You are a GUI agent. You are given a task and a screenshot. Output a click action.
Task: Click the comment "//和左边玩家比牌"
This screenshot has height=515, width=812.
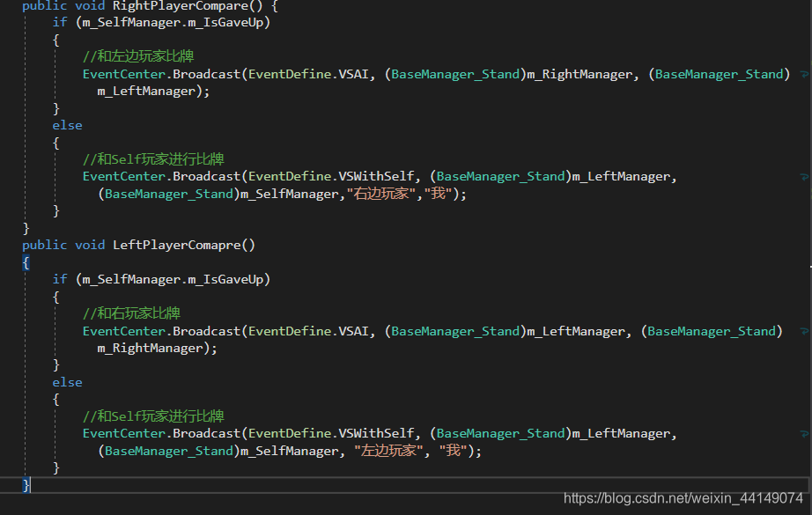coord(137,55)
